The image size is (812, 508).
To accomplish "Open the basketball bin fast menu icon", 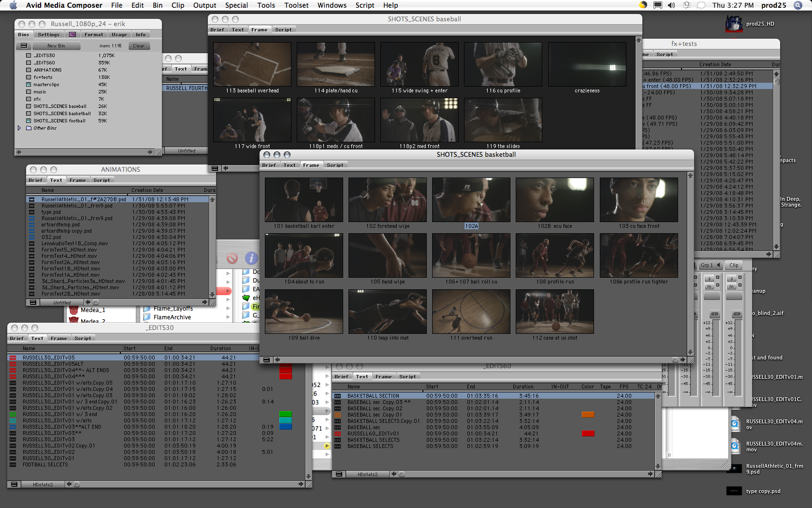I will pyautogui.click(x=266, y=360).
